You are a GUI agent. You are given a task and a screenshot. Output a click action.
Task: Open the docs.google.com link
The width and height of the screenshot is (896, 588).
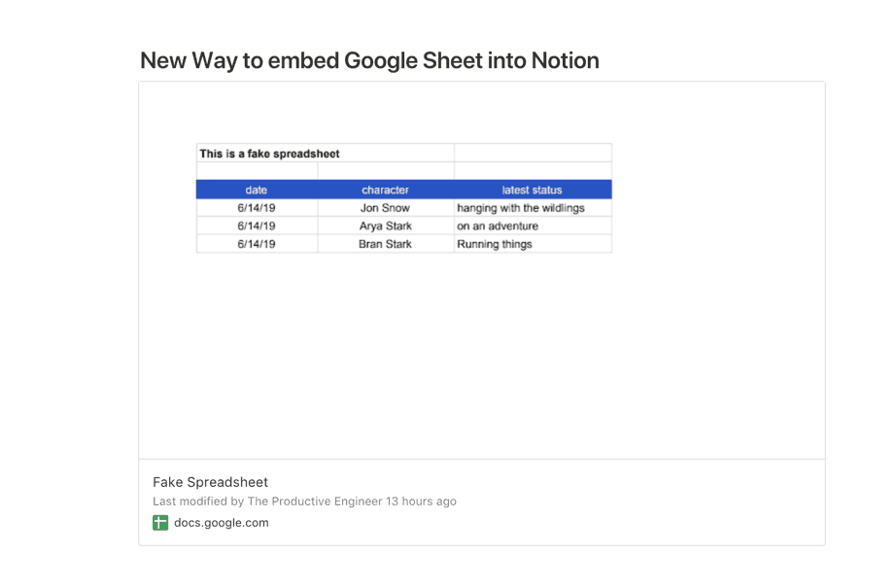click(x=222, y=522)
